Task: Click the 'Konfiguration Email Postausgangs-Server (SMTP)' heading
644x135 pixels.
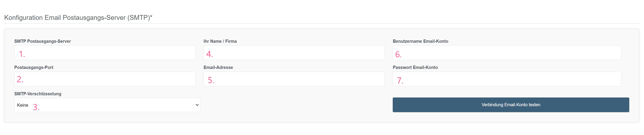Action: [x=78, y=18]
